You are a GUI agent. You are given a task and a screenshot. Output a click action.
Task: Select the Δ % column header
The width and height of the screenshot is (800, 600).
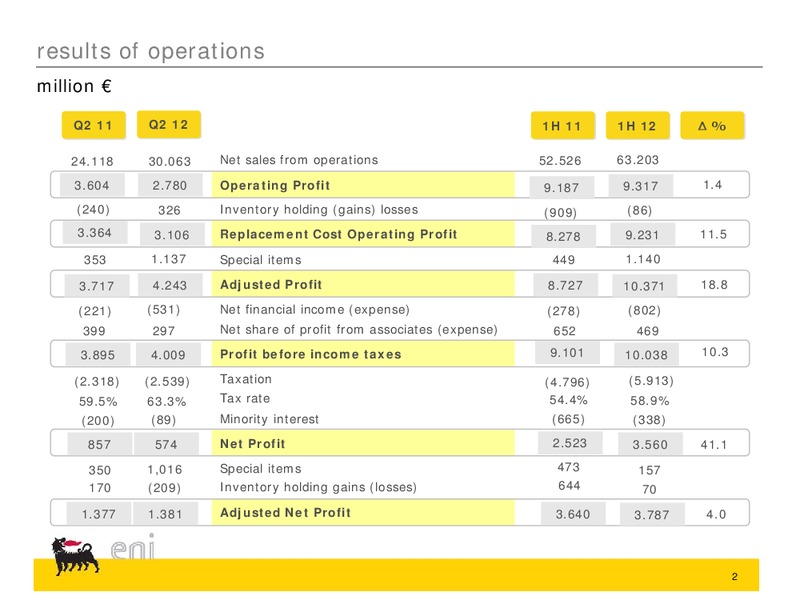(712, 126)
